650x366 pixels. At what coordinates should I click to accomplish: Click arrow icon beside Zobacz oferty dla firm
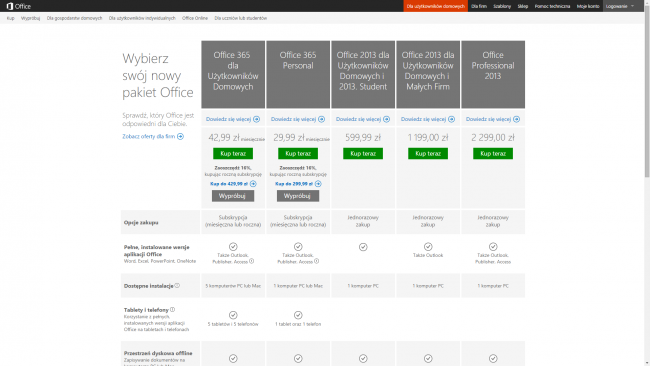[x=180, y=136]
